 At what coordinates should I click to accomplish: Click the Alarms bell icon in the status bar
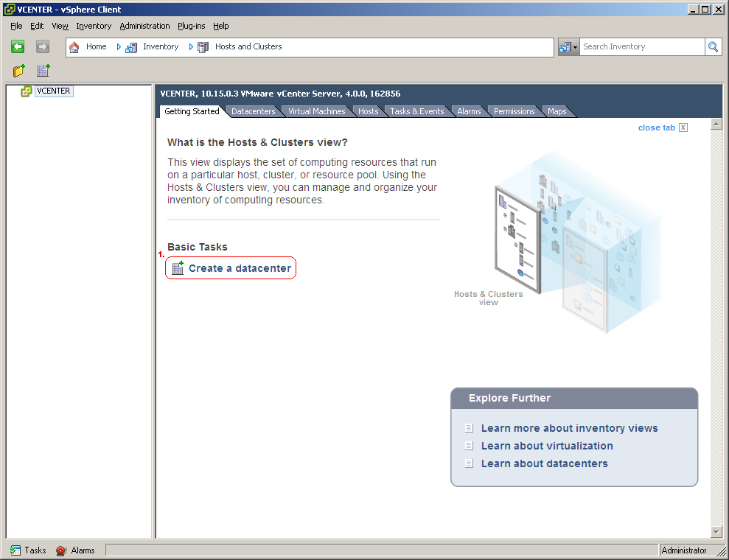[x=61, y=550]
